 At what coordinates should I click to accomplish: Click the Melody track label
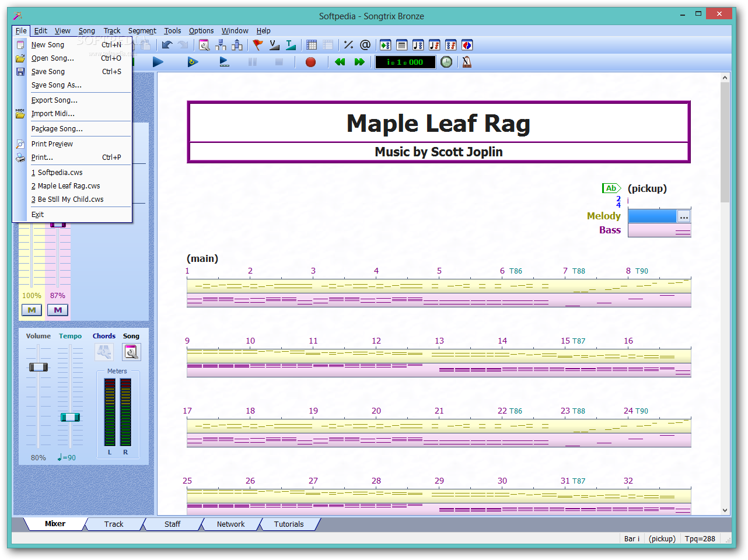(x=604, y=216)
